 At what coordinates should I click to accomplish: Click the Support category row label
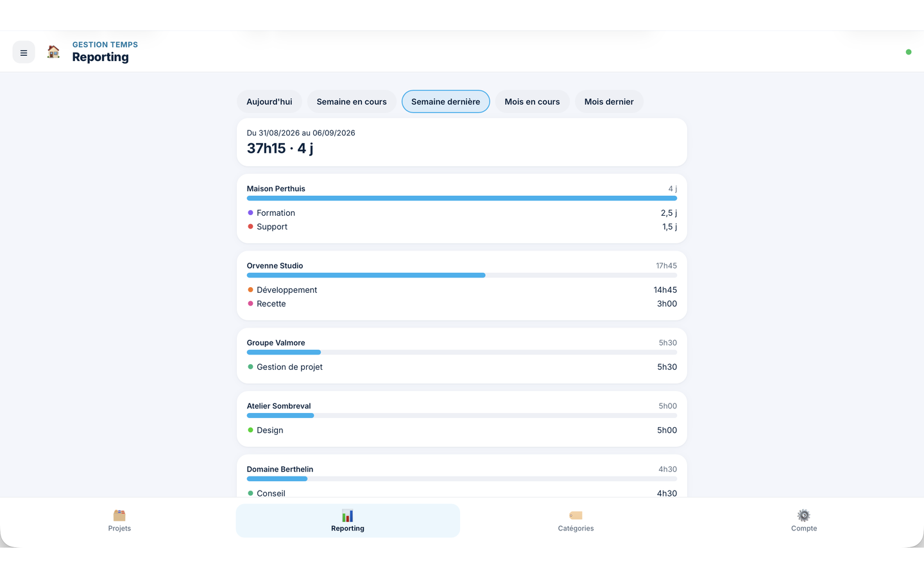(272, 227)
